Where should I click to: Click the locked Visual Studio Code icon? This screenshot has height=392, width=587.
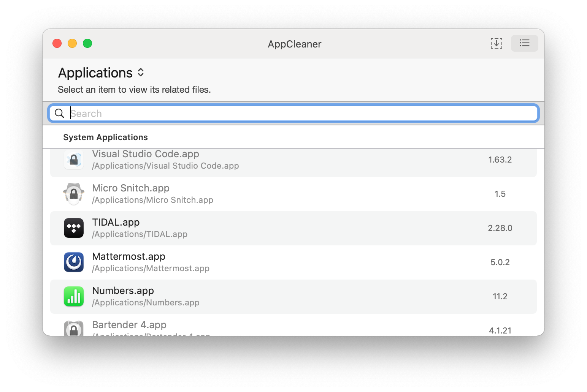[x=74, y=160]
